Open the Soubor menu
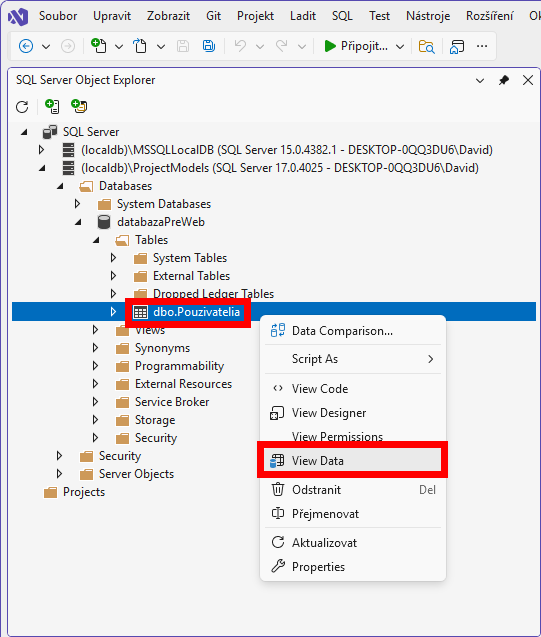Image resolution: width=541 pixels, height=637 pixels. point(58,16)
